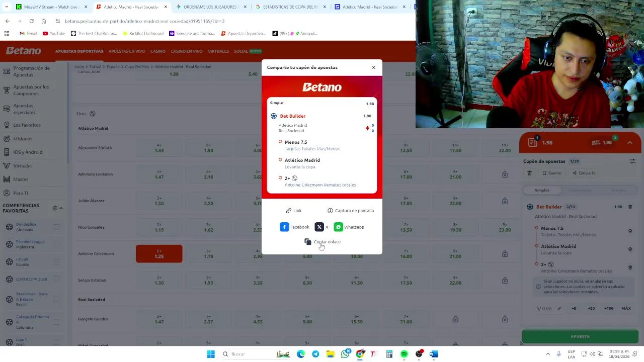The image size is (644, 362).
Task: Open Master in the sidebar
Action: [x=21, y=179]
